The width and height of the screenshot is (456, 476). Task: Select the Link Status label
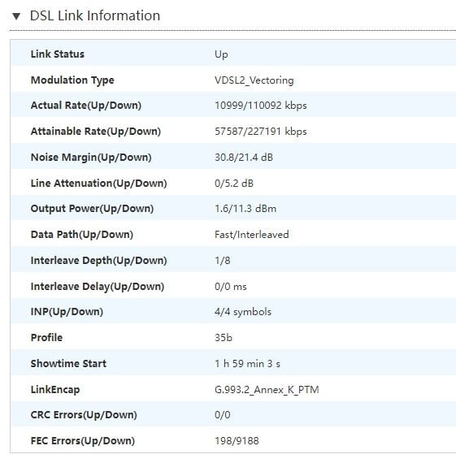point(58,54)
